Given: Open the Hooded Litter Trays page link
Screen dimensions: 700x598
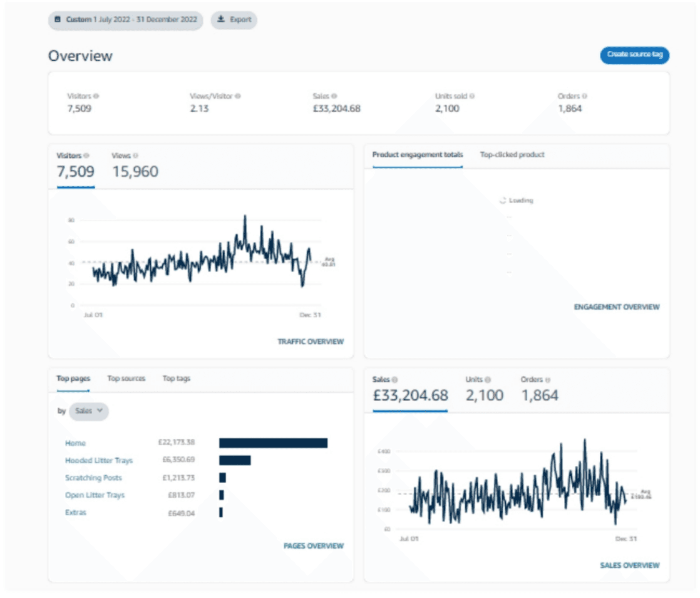Looking at the screenshot, I should click(99, 460).
